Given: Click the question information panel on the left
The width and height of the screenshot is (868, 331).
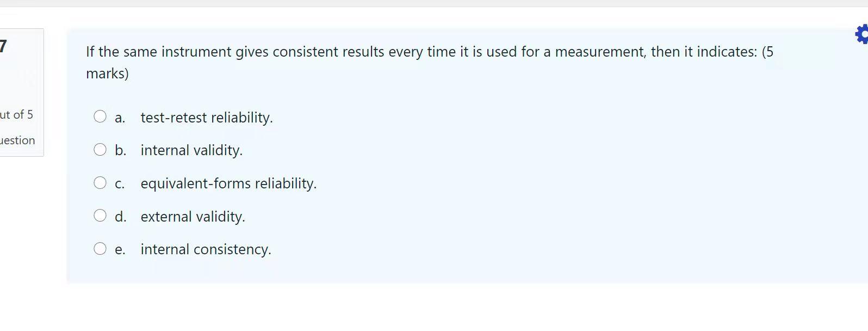Looking at the screenshot, I should click(x=21, y=93).
